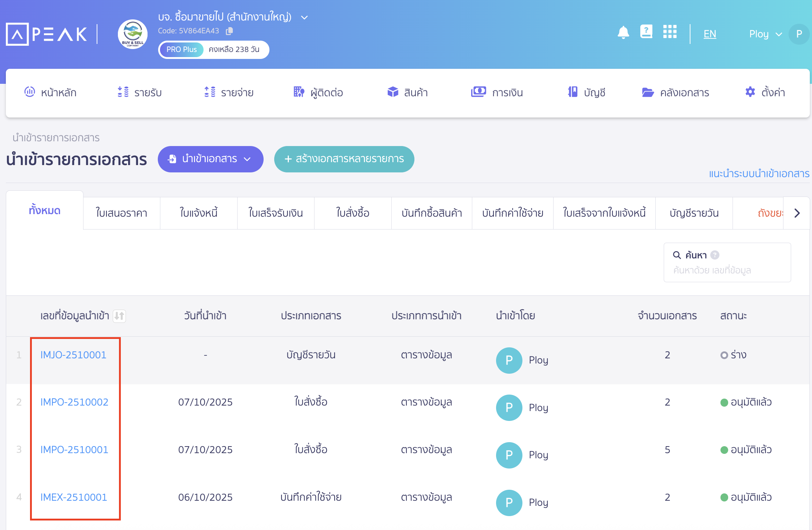
Task: Sort records using the sort arrows icon
Action: pos(120,316)
